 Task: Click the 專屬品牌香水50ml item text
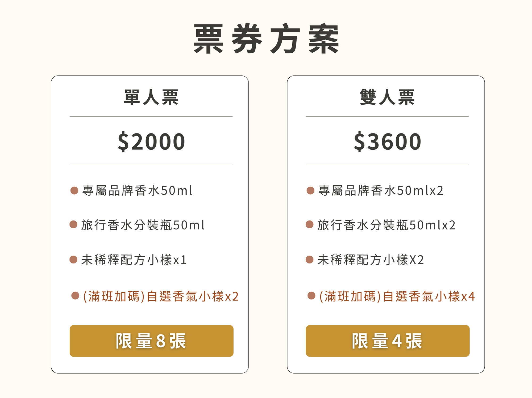coord(137,191)
